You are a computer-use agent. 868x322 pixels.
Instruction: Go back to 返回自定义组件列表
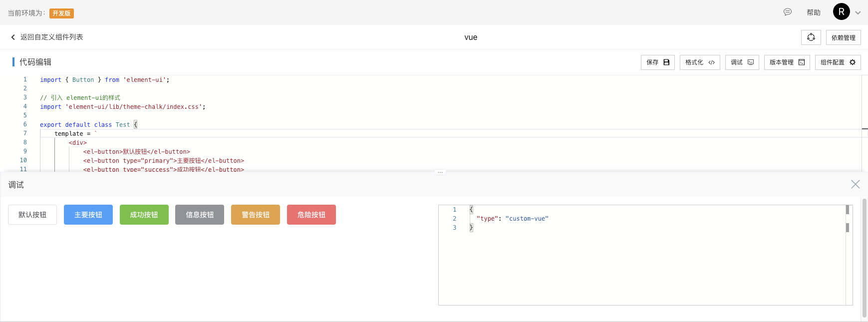(51, 37)
